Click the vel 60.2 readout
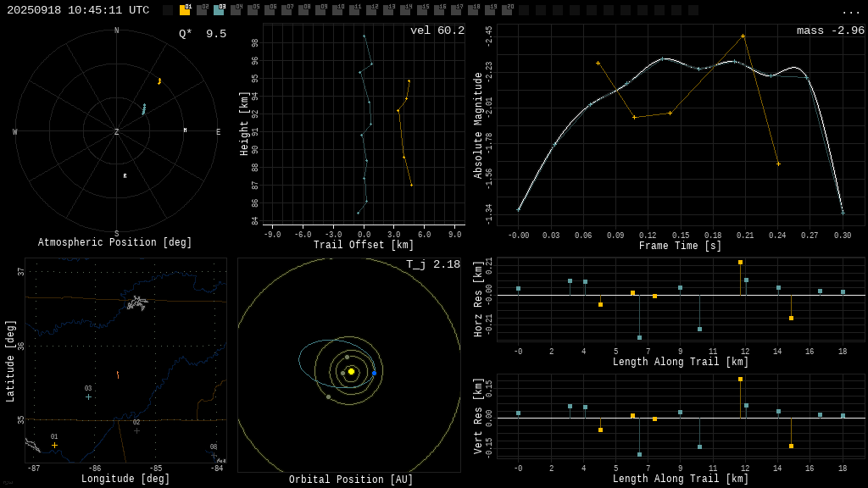The height and width of the screenshot is (488, 868). point(437,30)
